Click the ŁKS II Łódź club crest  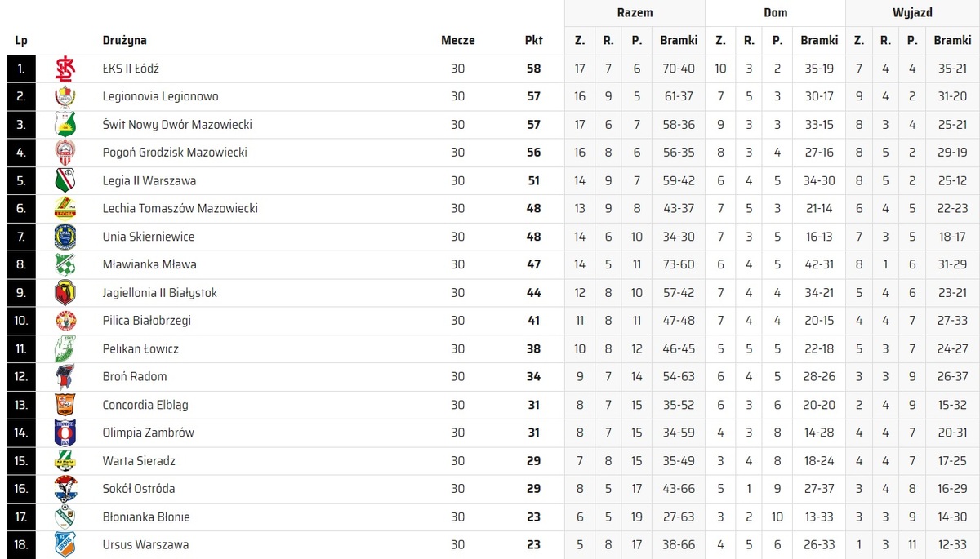click(x=65, y=69)
